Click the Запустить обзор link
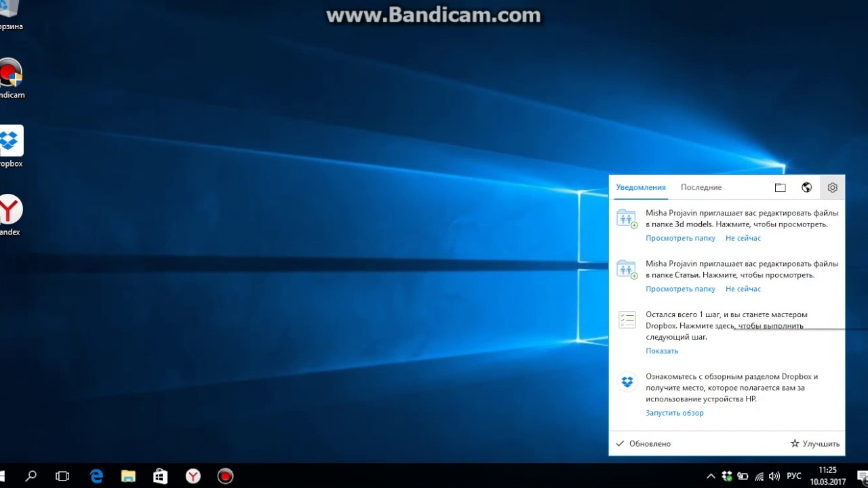 [x=675, y=413]
